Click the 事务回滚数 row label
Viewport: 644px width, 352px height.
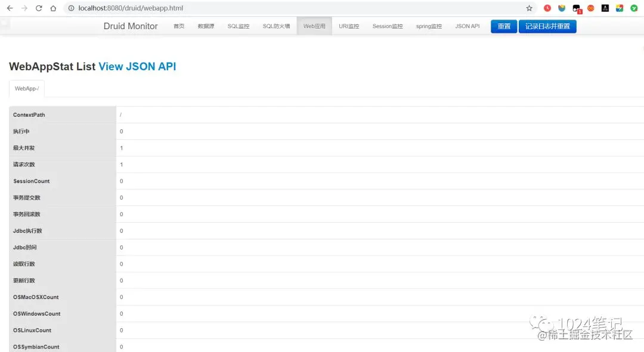coord(27,214)
